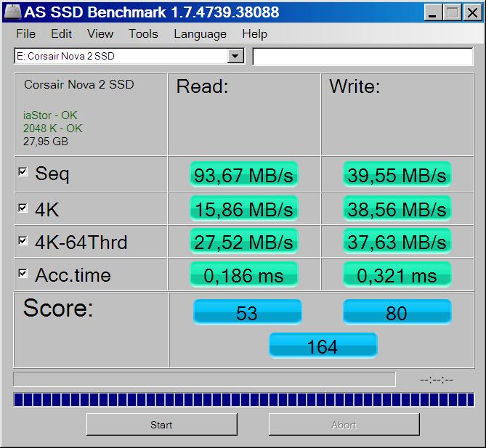486x448 pixels.
Task: Click the write score 80
Action: pyautogui.click(x=397, y=312)
